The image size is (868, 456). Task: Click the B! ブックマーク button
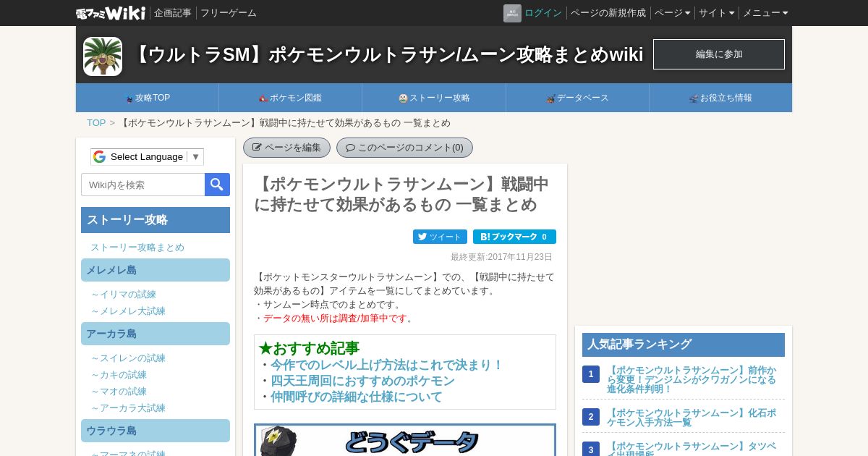tap(514, 237)
